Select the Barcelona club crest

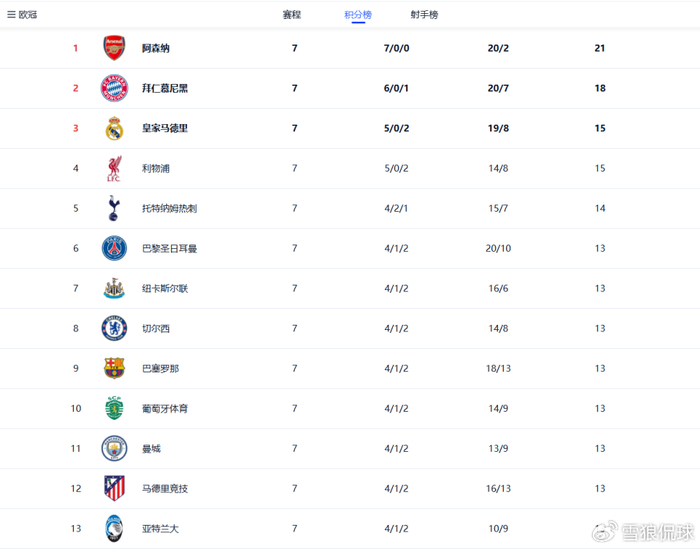pos(114,368)
